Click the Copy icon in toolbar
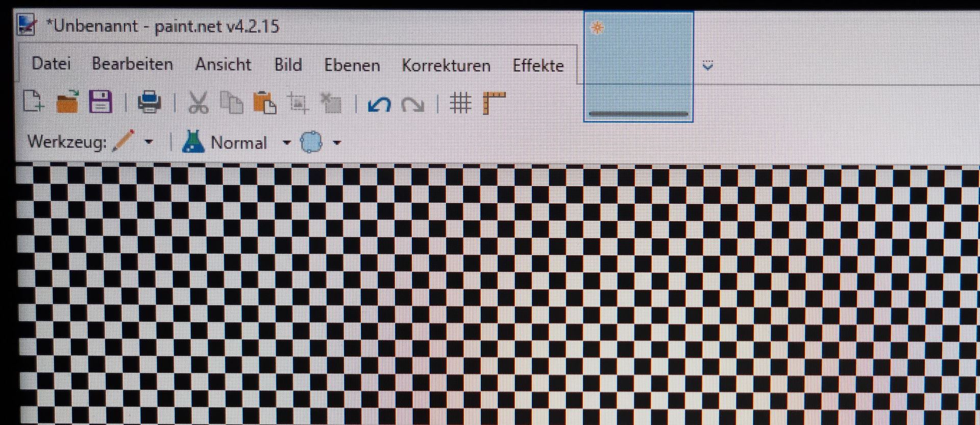The image size is (980, 425). [x=232, y=103]
